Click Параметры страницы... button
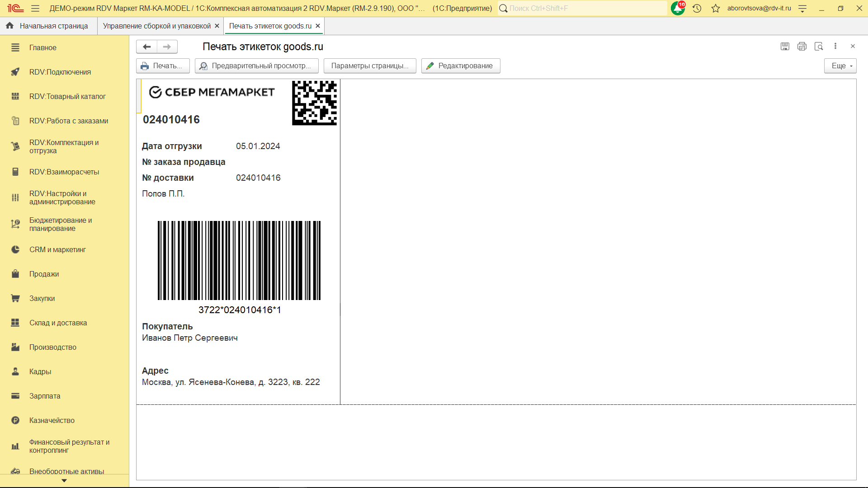Screen dimensions: 868x488 [369, 66]
